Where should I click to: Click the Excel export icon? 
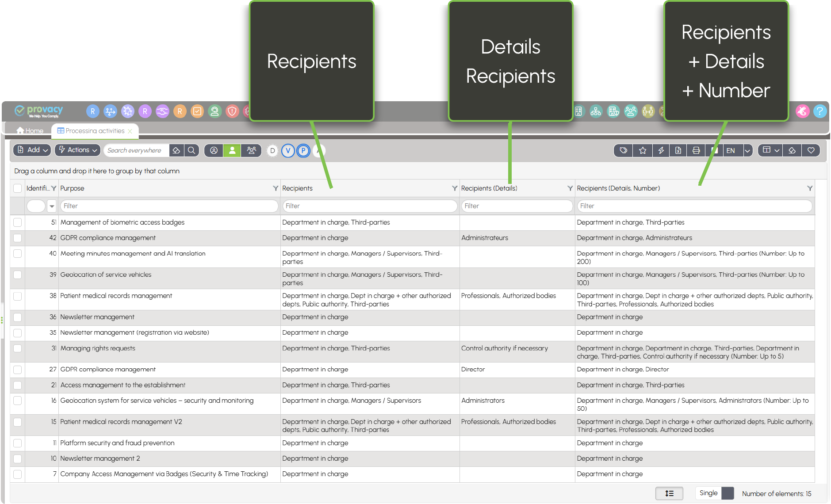tap(678, 151)
